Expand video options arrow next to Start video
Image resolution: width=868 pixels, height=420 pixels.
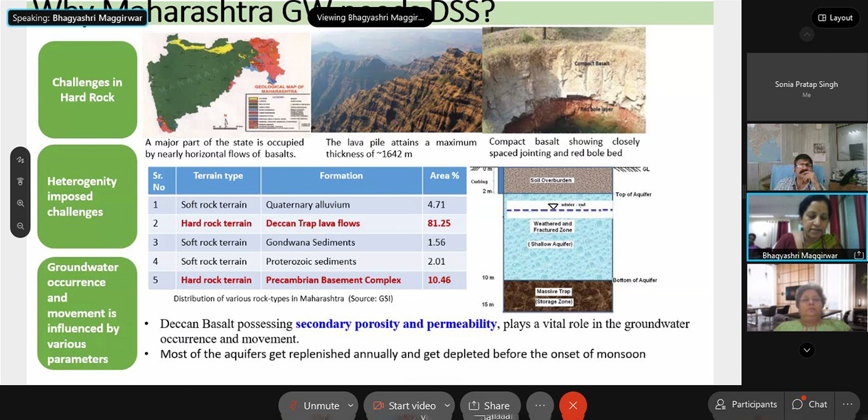(x=447, y=406)
